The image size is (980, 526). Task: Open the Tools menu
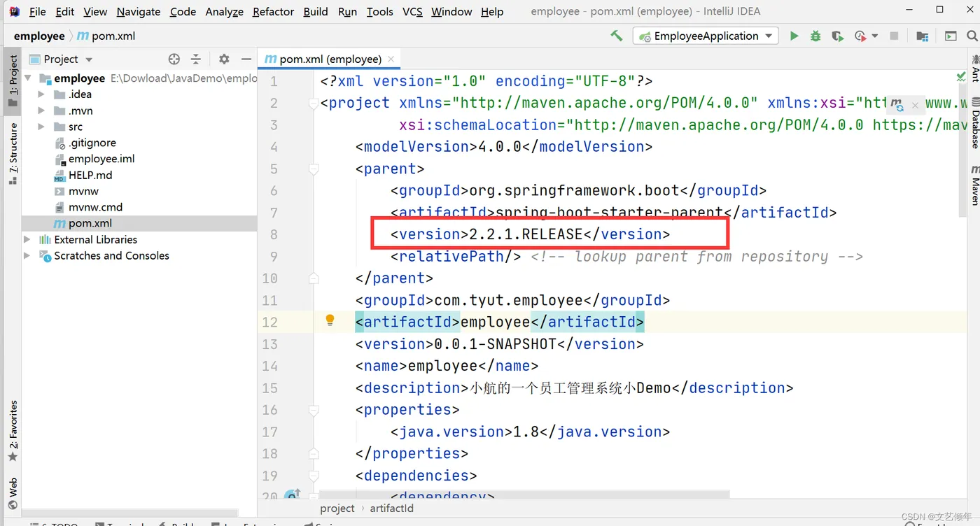[x=379, y=11]
